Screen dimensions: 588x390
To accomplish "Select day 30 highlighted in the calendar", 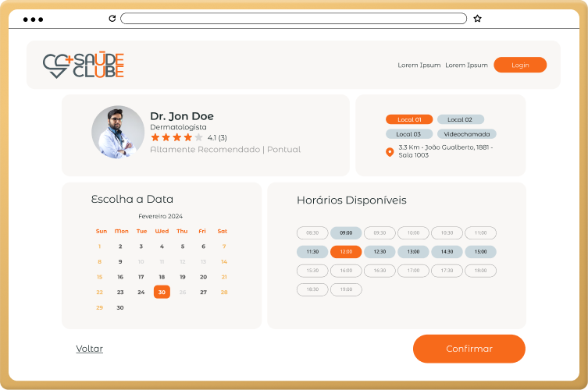I will point(162,292).
